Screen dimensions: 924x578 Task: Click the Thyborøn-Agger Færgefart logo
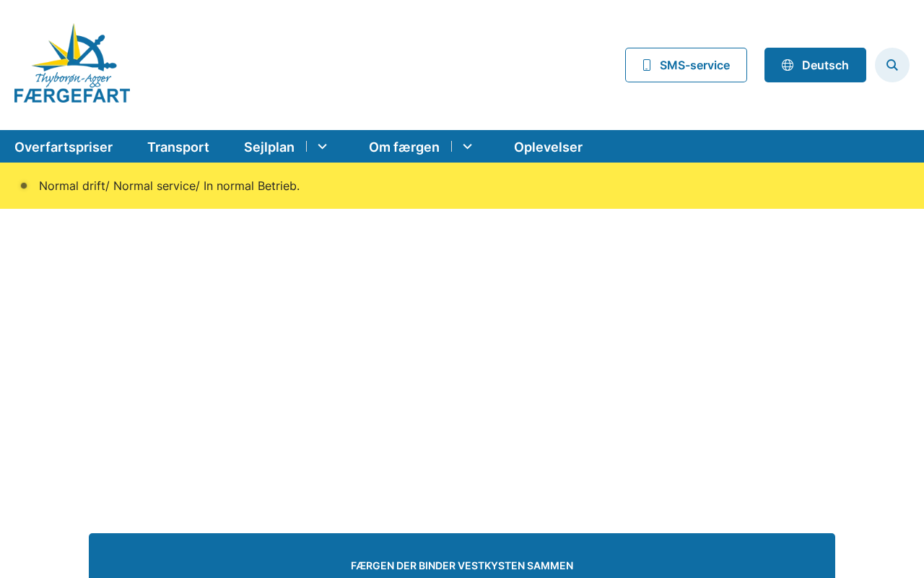point(72,64)
